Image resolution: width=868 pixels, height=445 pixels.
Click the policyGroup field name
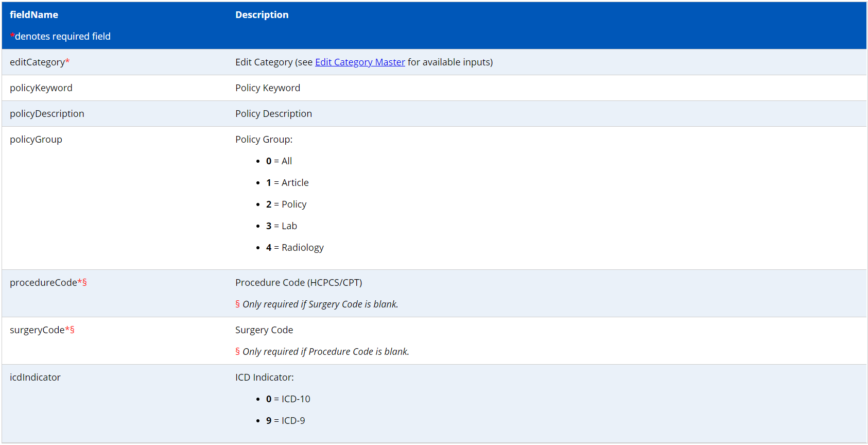[x=36, y=140]
